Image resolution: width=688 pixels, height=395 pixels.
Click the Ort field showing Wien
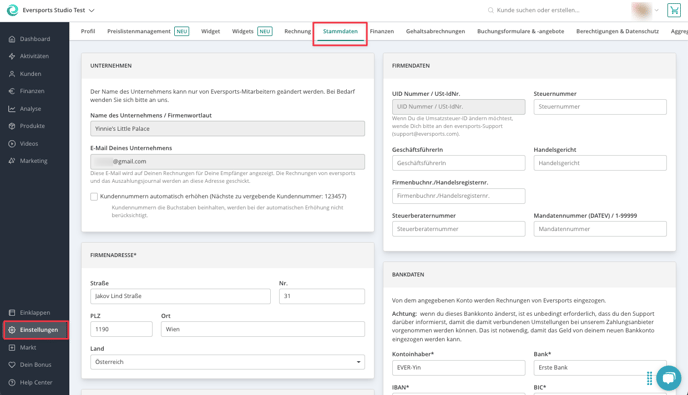[263, 329]
